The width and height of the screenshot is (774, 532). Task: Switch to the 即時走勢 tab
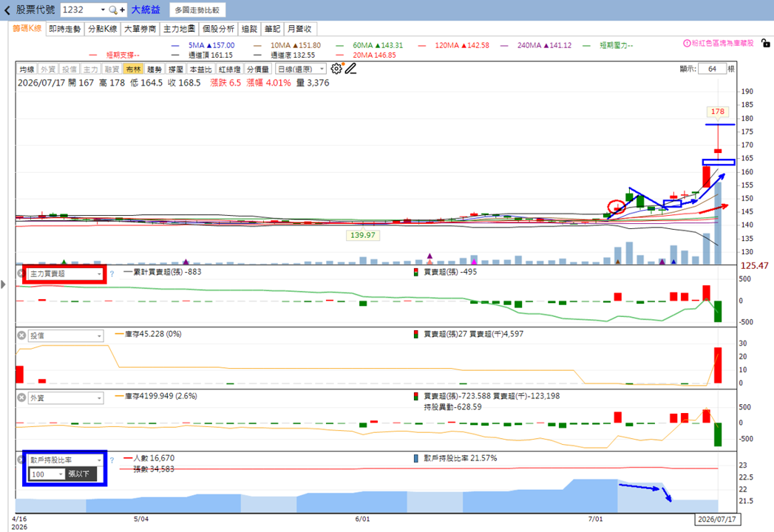click(64, 29)
